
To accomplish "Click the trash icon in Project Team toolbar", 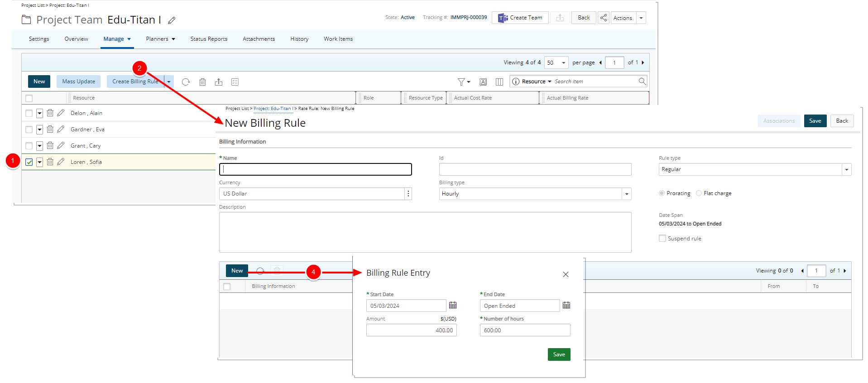I will point(202,82).
